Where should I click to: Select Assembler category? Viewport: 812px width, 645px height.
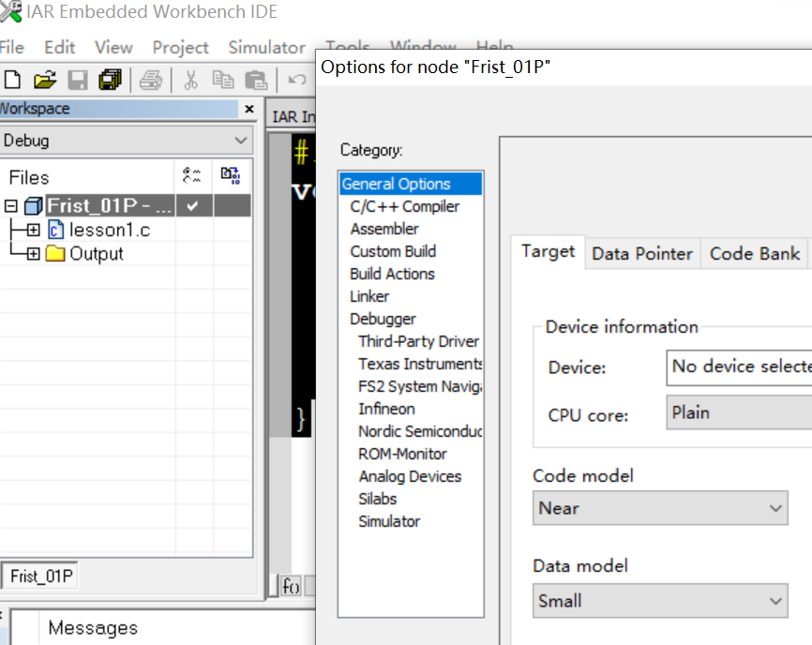tap(384, 229)
